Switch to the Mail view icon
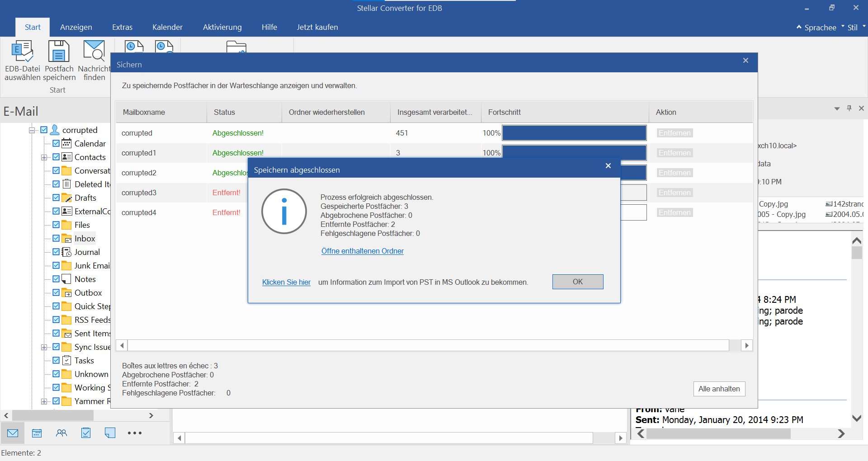The width and height of the screenshot is (868, 461). 12,433
